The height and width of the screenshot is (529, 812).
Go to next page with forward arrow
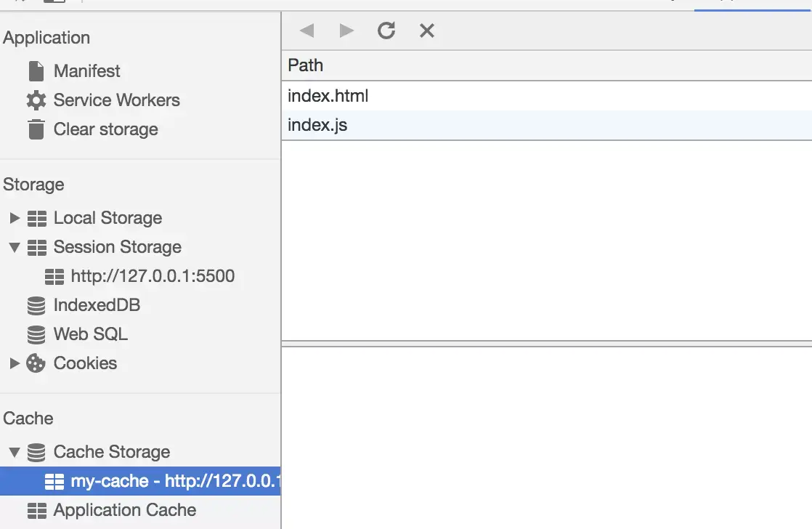coord(346,31)
